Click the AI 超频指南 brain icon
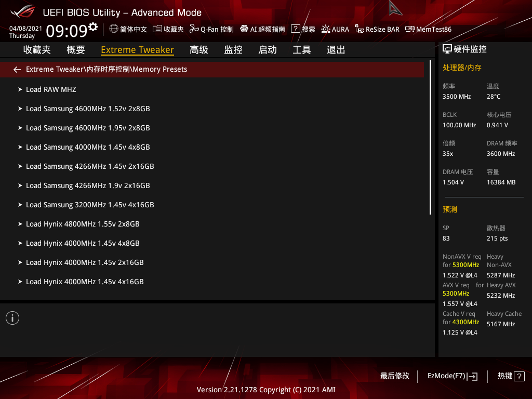 (244, 29)
